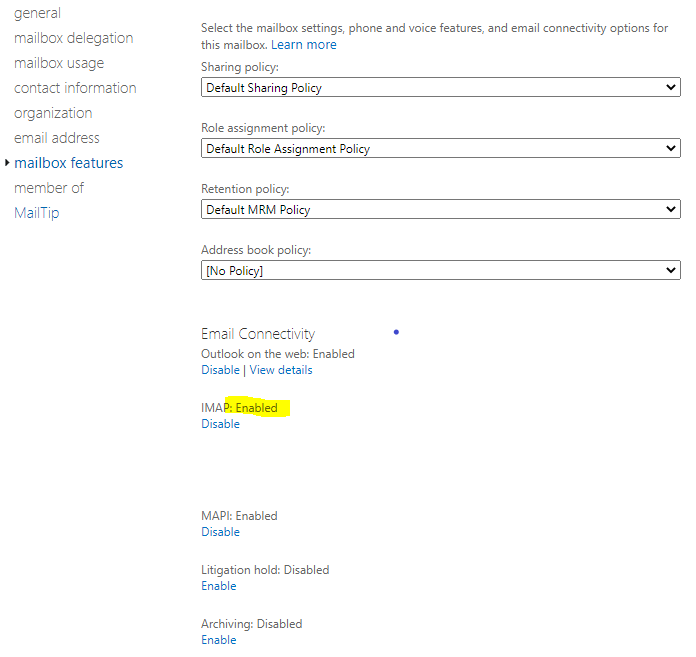Enable Archiving for the mailbox
The height and width of the screenshot is (657, 696).
[x=218, y=640]
